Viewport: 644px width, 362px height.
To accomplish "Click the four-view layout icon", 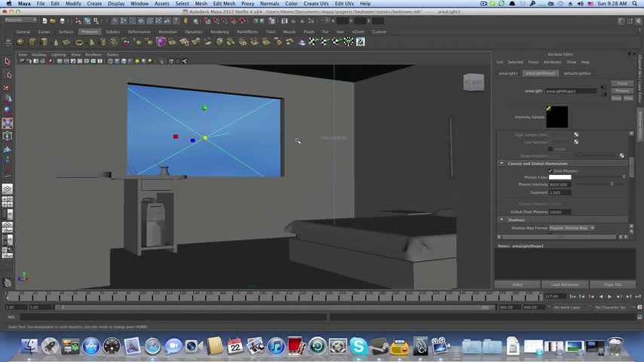I will point(8,202).
